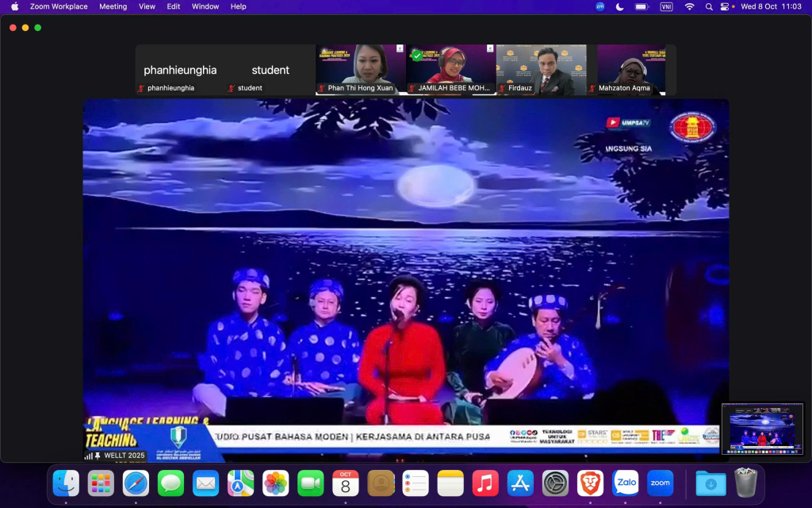This screenshot has width=812, height=508.
Task: Click the yellow minimize window button
Action: [x=25, y=28]
